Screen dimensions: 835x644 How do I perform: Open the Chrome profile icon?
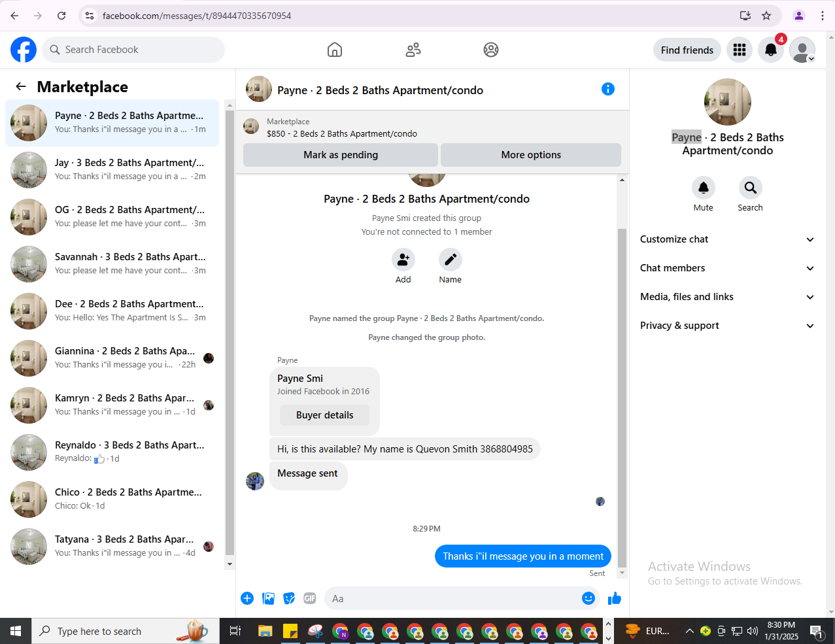pos(799,16)
